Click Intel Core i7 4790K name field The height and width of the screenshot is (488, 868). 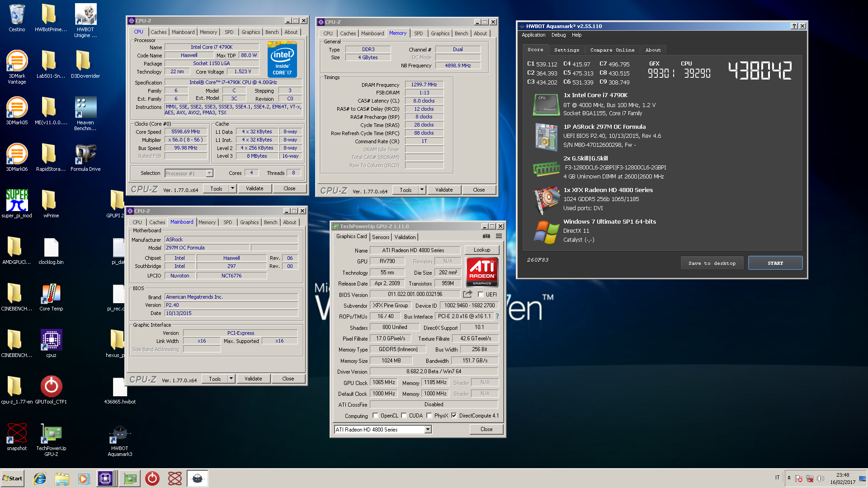point(212,47)
